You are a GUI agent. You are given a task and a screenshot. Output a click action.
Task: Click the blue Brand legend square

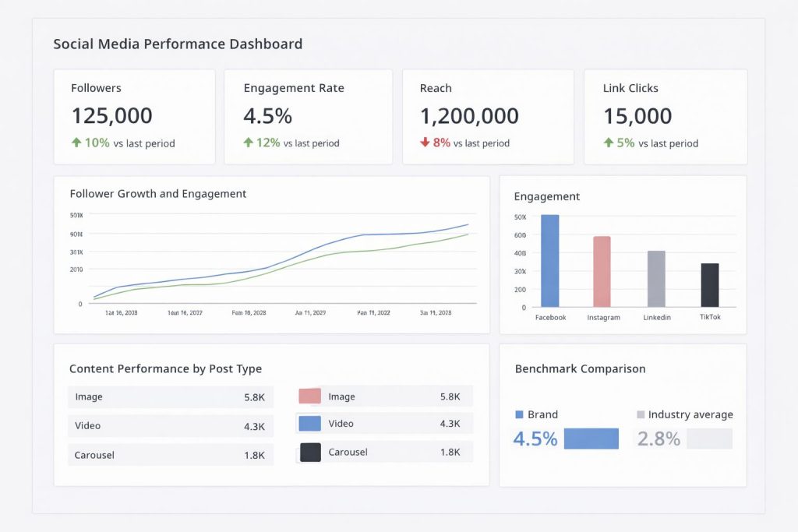pos(519,414)
